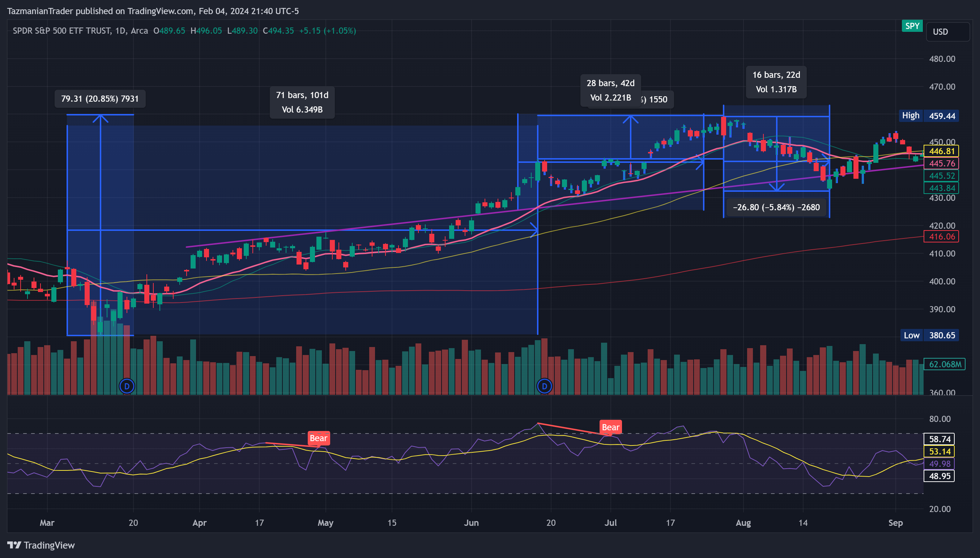The image size is (980, 558).
Task: Click the pink 445.76 price tag
Action: pyautogui.click(x=941, y=163)
